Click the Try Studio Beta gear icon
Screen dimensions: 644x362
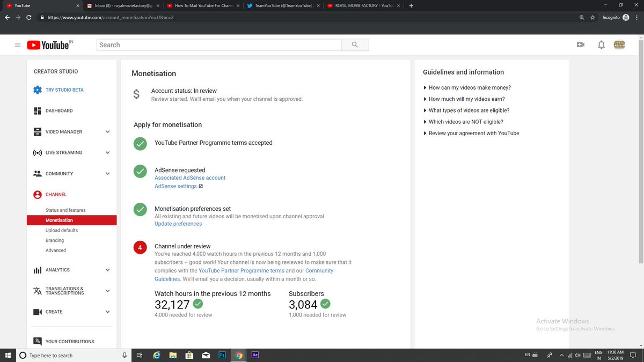(x=38, y=90)
